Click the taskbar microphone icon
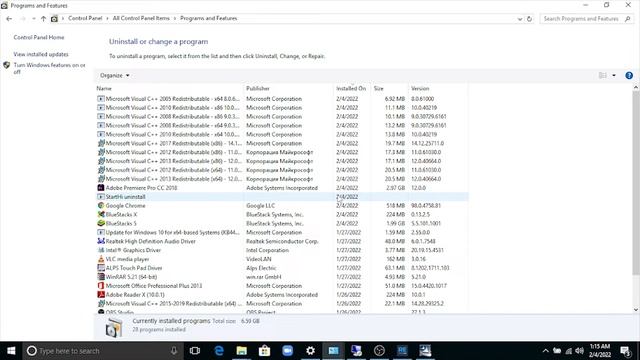Image resolution: width=640 pixels, height=360 pixels. point(174,351)
